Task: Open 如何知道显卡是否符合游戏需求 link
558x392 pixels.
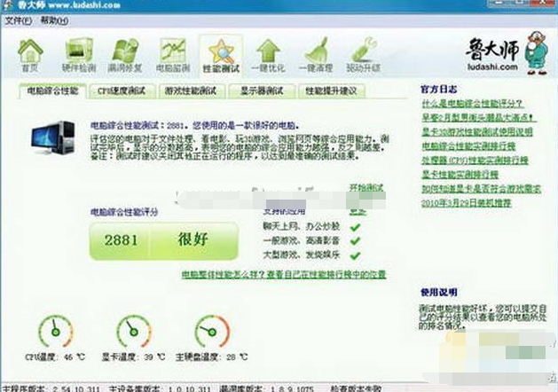Action: click(481, 189)
